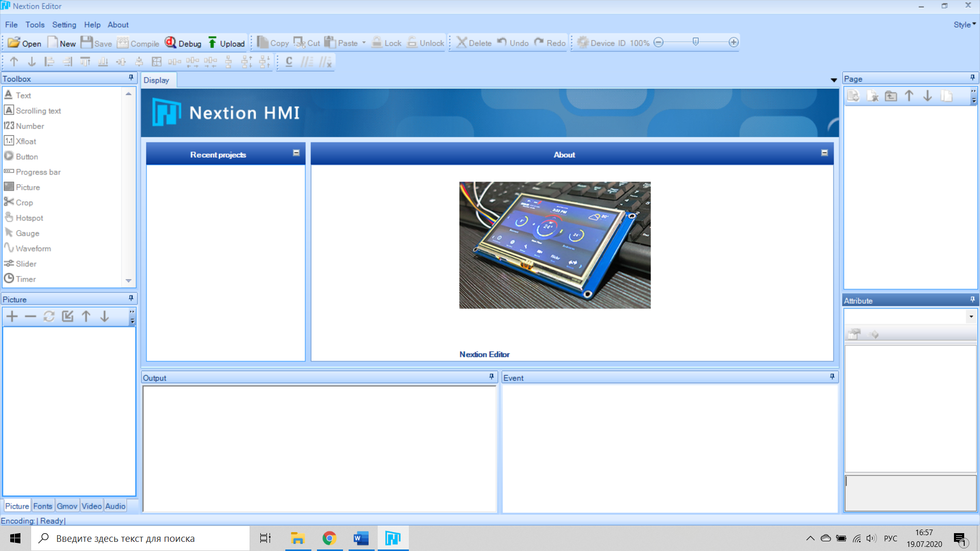
Task: Open Nextion Editor from Windows taskbar
Action: pyautogui.click(x=393, y=538)
